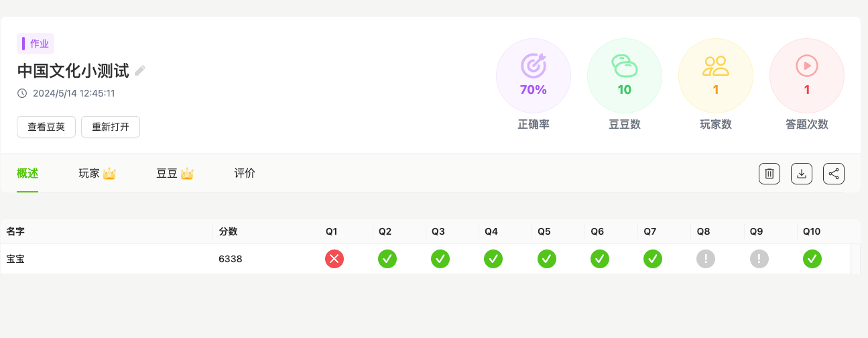Screen dimensions: 868x338
Task: Click the 查看豆荚 button
Action: (x=46, y=127)
